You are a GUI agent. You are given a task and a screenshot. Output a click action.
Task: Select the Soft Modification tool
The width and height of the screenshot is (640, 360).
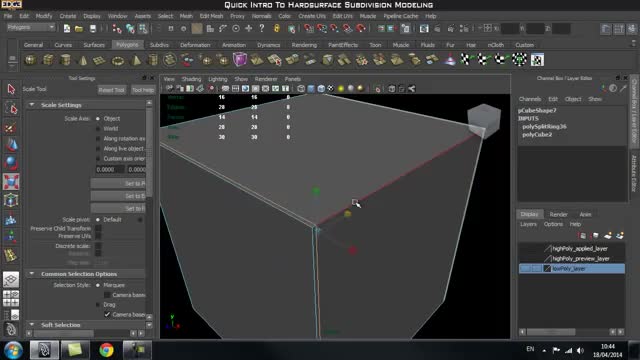pyautogui.click(x=11, y=219)
